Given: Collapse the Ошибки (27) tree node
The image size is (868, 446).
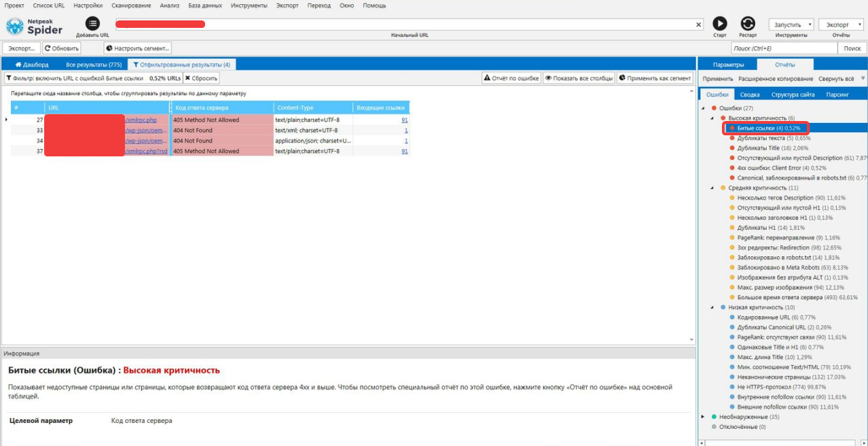Looking at the screenshot, I should click(x=703, y=108).
